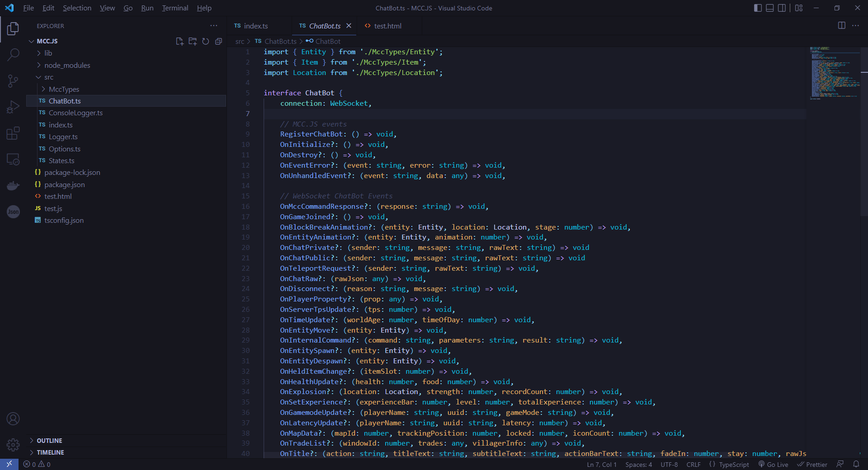Screen dimensions: 868x470
Task: Expand the lib folder
Action: [x=126, y=53]
